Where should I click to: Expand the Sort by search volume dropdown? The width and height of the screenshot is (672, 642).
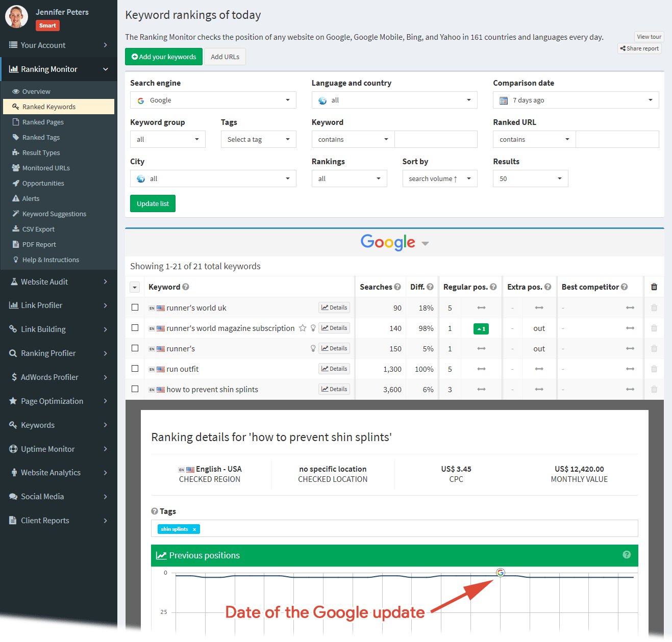(439, 179)
